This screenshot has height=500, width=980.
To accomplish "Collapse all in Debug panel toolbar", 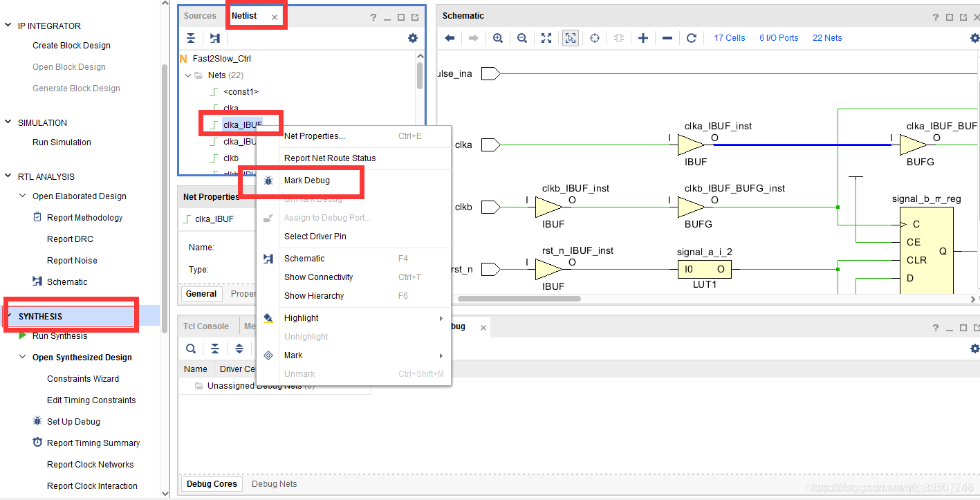I will [x=215, y=349].
